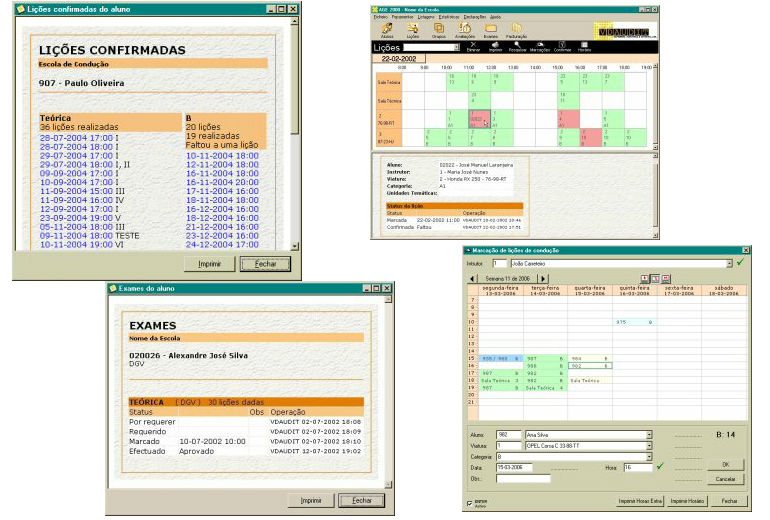Click Fechar in Exames do aluno window
The image size is (770, 520).
[x=361, y=500]
